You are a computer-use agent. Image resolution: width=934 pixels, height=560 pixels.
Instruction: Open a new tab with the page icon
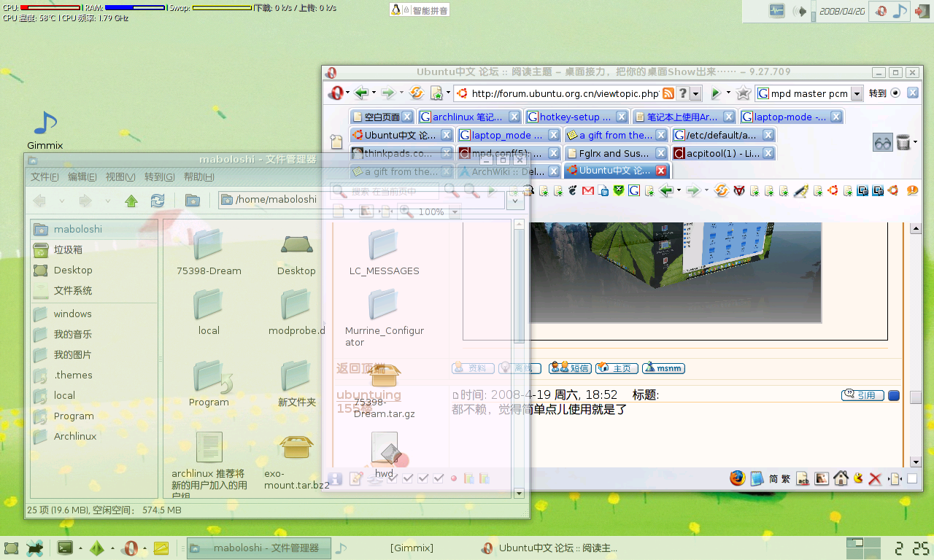tap(336, 142)
